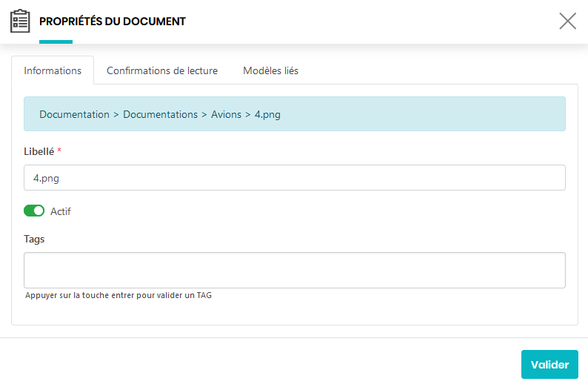Screen dimensions: 588x390
Task: Go to Documentations in the breadcrumb
Action: (160, 115)
